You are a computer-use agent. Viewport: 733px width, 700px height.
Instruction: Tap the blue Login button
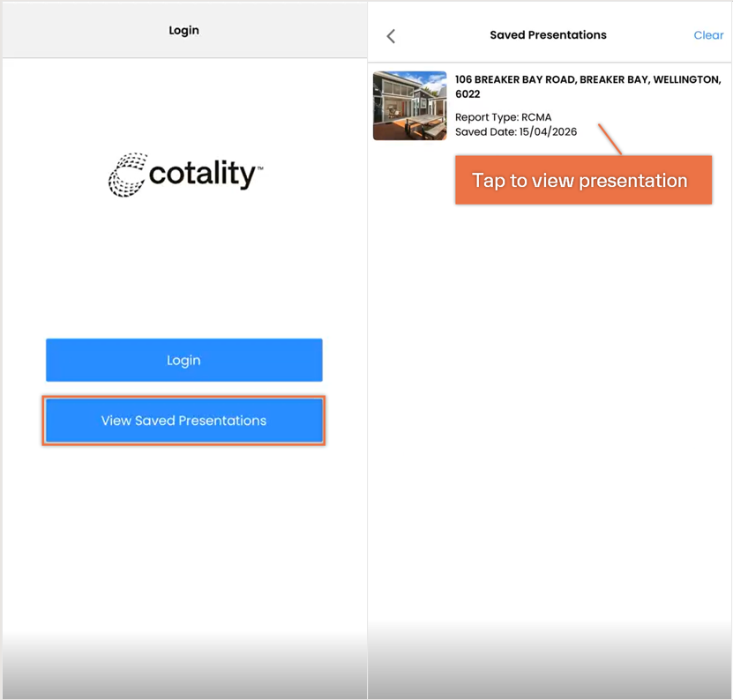pos(184,360)
